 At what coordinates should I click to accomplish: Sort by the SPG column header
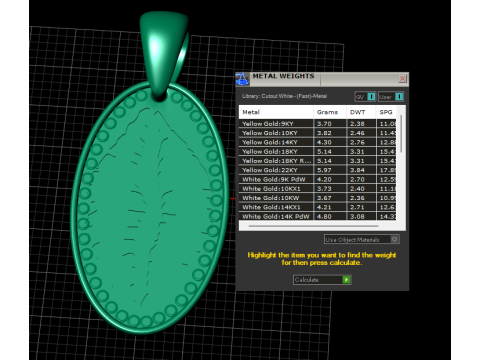386,112
